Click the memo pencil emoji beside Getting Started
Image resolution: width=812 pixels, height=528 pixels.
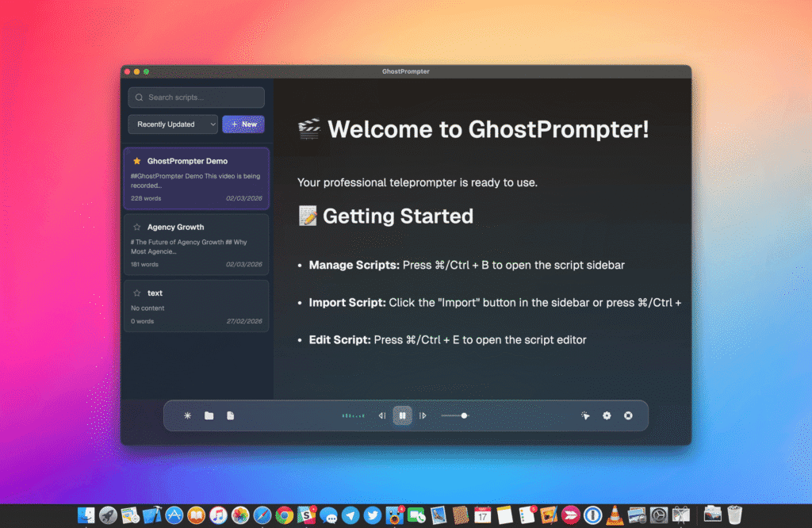coord(308,216)
